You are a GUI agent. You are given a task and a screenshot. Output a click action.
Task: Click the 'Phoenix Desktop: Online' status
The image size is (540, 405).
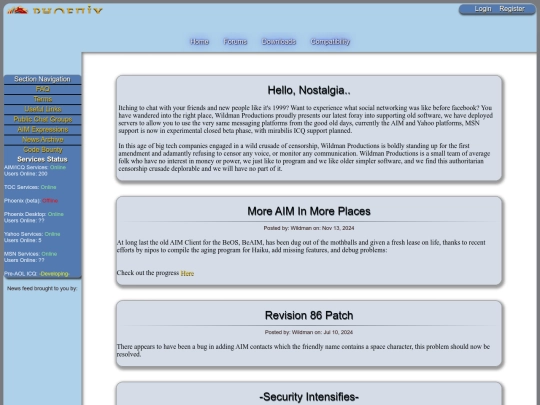[34, 214]
